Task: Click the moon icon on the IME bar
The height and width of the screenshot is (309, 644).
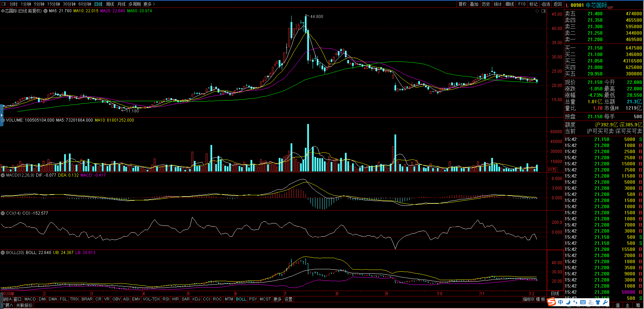Action: tap(568, 302)
